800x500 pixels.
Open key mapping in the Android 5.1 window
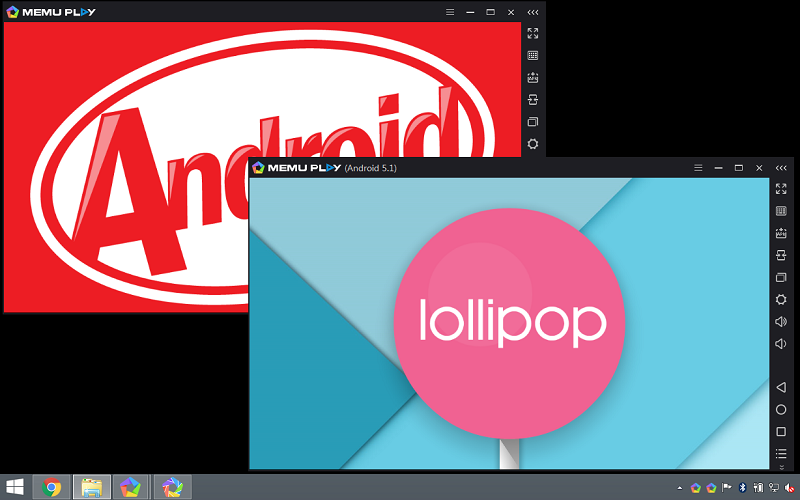(x=781, y=211)
